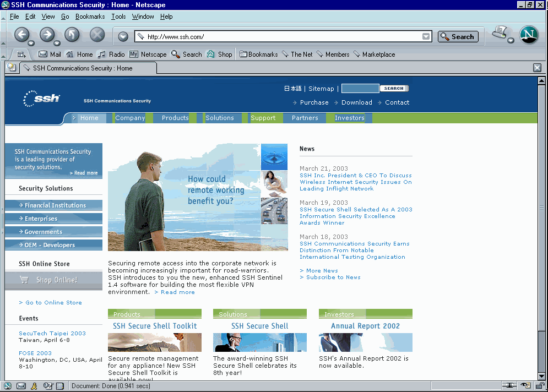Click the Back navigation button

click(x=21, y=35)
